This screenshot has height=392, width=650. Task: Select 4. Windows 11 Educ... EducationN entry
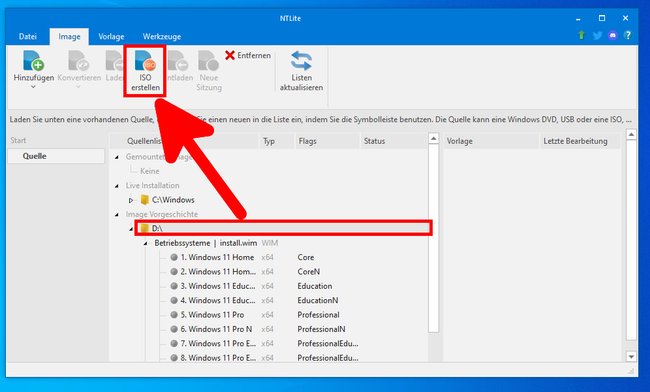pyautogui.click(x=218, y=300)
